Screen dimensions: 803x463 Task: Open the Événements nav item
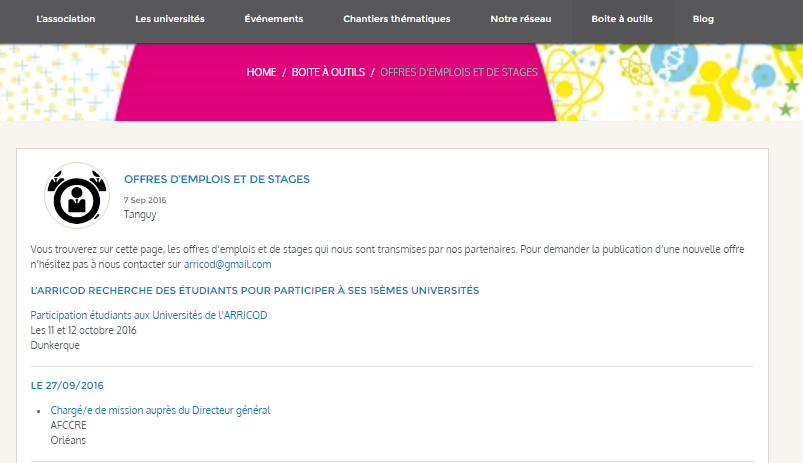[x=273, y=19]
